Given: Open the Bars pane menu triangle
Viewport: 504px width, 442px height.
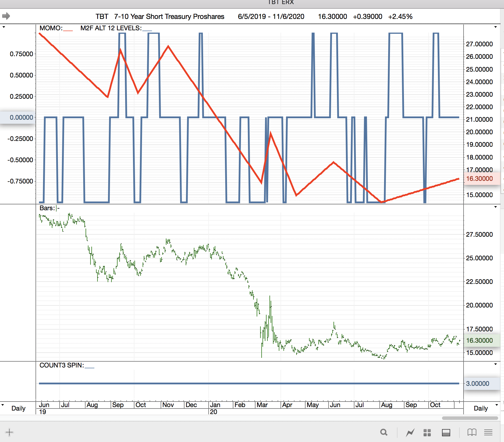Looking at the screenshot, I should [x=496, y=207].
